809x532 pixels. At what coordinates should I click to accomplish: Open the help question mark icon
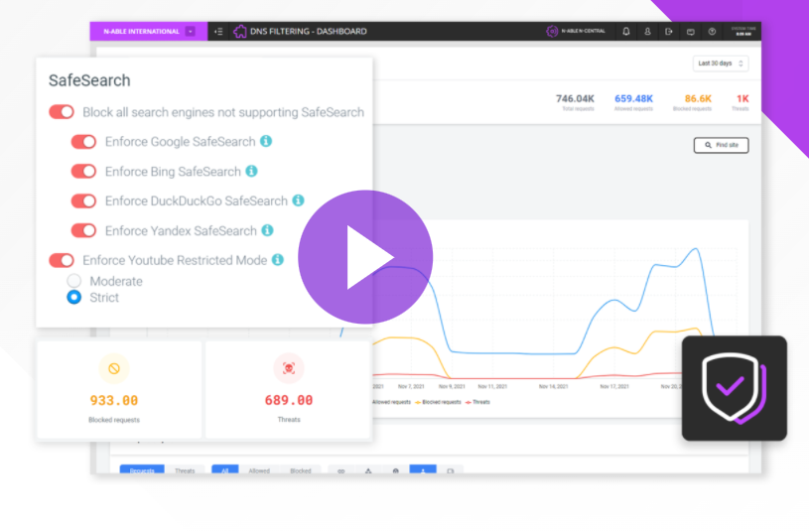712,32
